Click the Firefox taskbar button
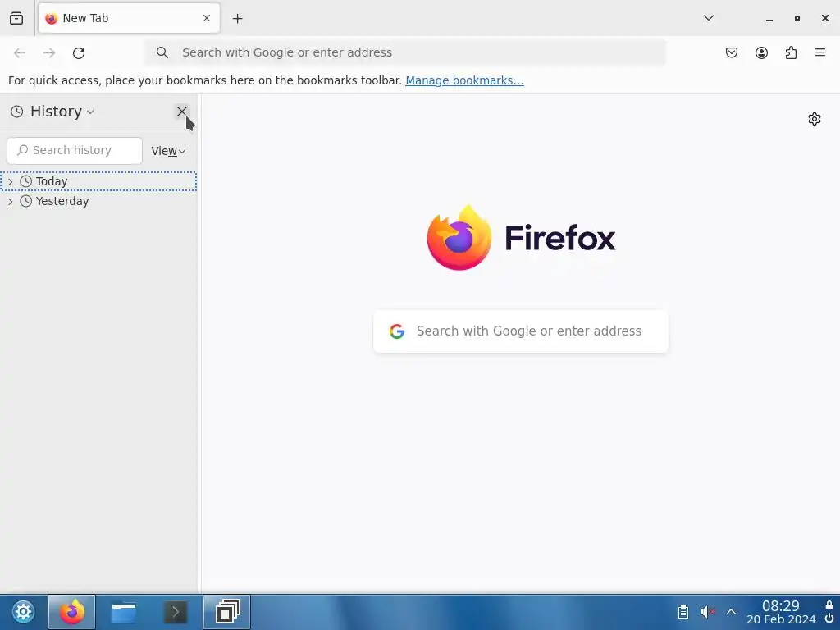840x630 pixels. pos(72,612)
